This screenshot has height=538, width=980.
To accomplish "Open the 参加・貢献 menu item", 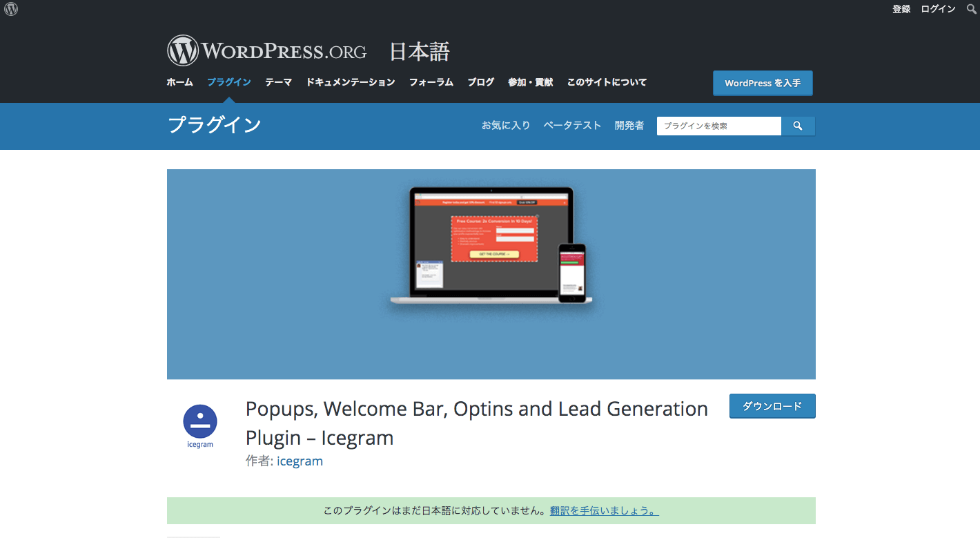I will click(x=530, y=82).
